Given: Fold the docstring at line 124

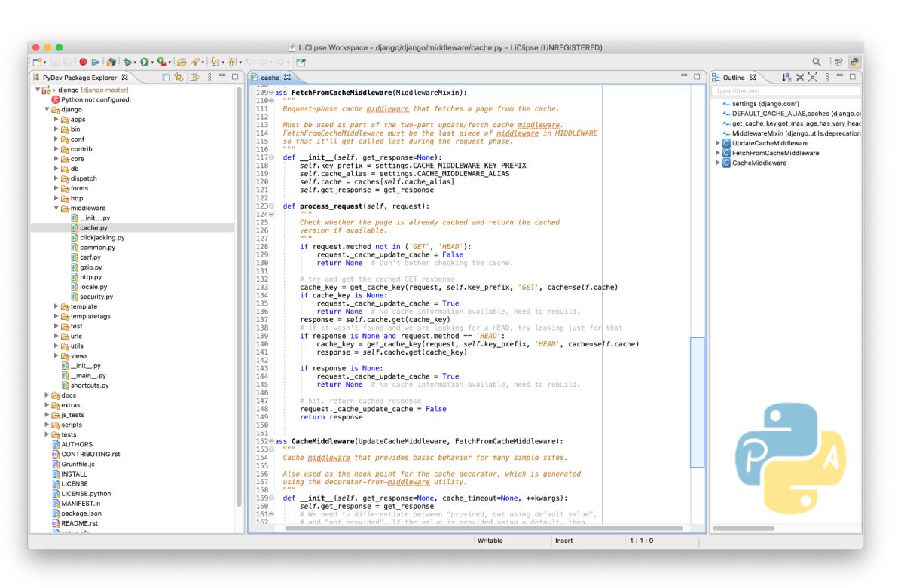Looking at the screenshot, I should click(x=272, y=215).
